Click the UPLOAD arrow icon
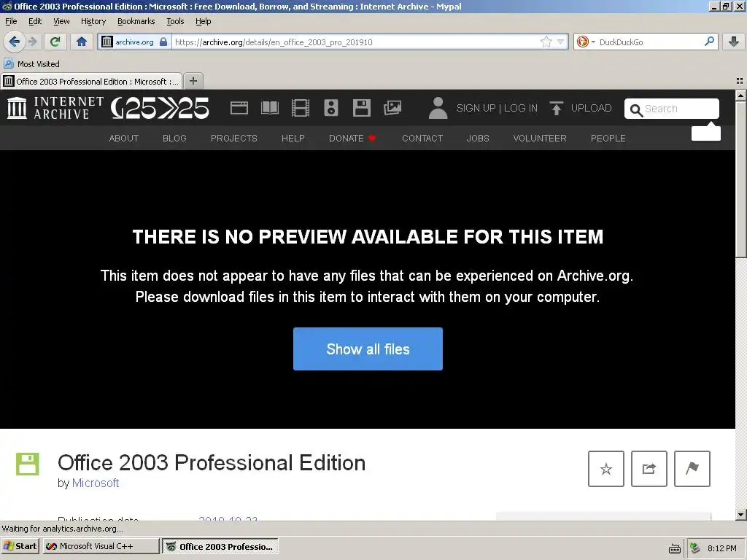 (x=556, y=108)
